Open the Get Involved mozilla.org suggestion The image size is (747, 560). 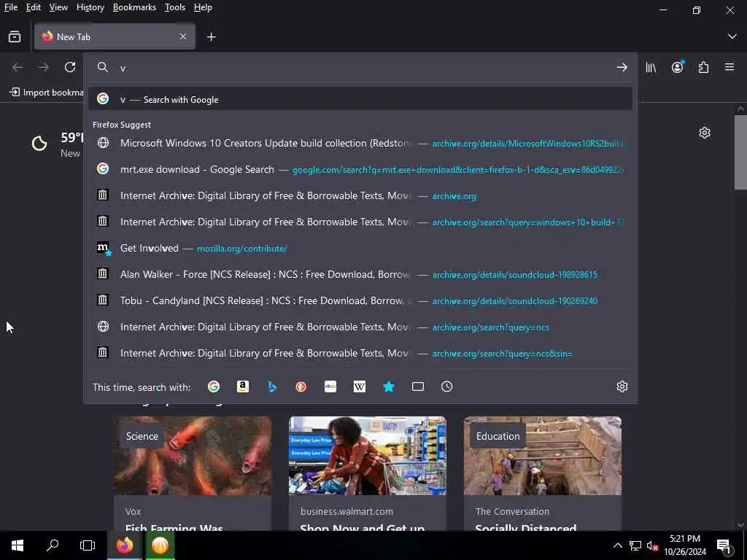pyautogui.click(x=360, y=248)
